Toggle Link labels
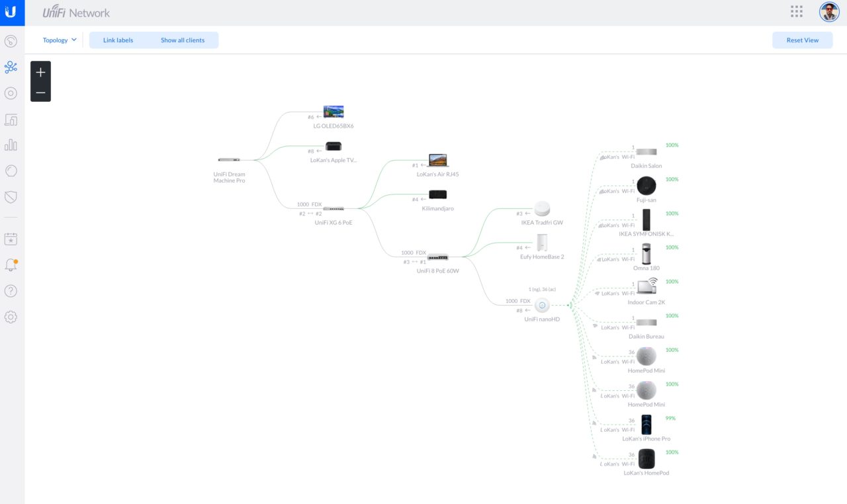This screenshot has height=504, width=847. tap(118, 40)
